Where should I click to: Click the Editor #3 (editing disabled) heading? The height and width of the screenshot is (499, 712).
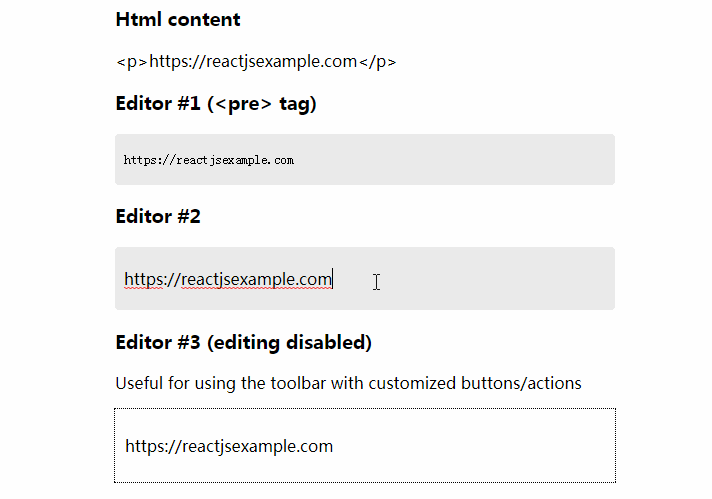coord(243,342)
